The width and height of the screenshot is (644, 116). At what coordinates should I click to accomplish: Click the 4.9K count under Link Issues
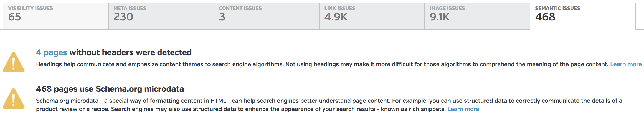(x=336, y=17)
